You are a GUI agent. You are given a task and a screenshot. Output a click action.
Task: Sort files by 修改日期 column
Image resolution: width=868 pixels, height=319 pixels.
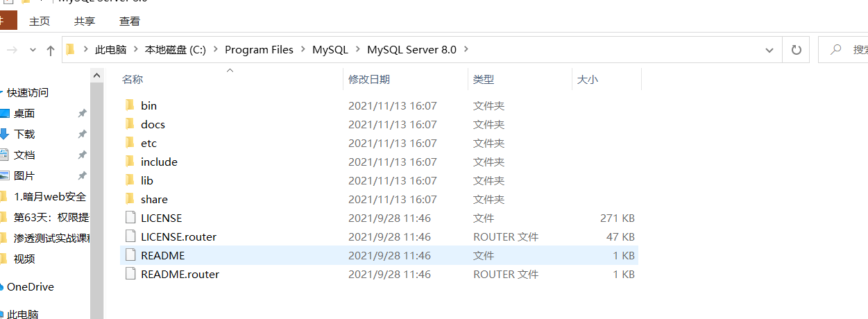coord(369,80)
